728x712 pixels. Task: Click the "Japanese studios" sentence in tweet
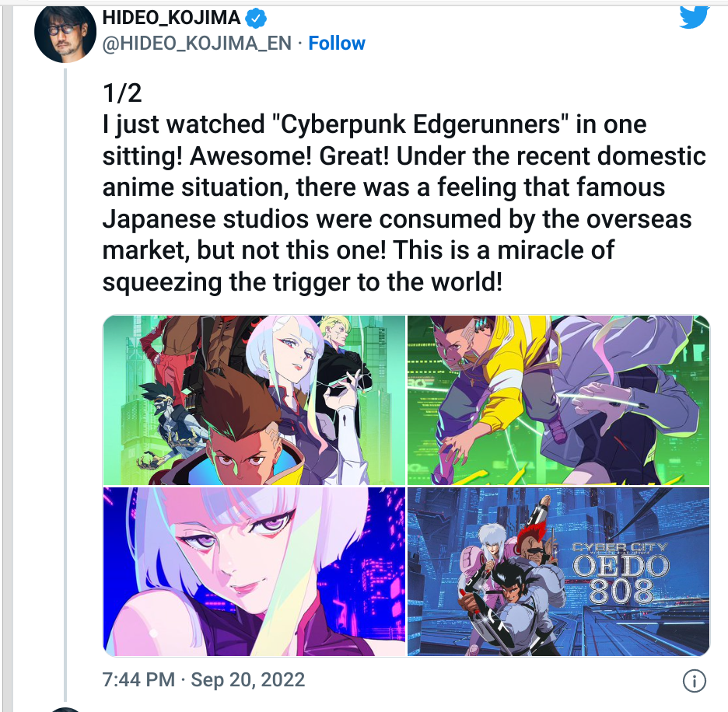(x=397, y=218)
